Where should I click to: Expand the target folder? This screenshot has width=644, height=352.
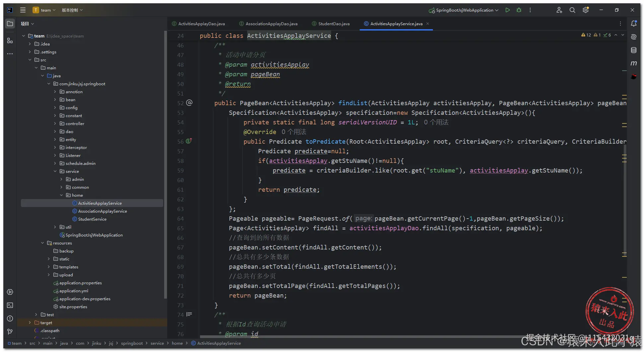[30, 323]
